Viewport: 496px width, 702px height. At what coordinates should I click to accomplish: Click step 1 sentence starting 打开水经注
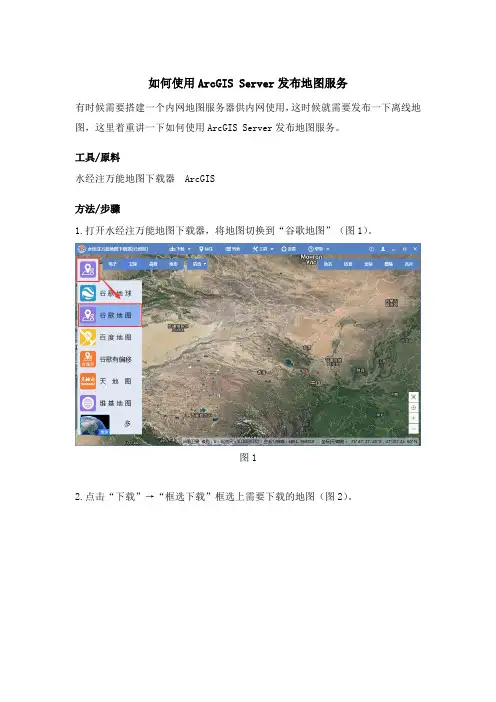coord(224,231)
